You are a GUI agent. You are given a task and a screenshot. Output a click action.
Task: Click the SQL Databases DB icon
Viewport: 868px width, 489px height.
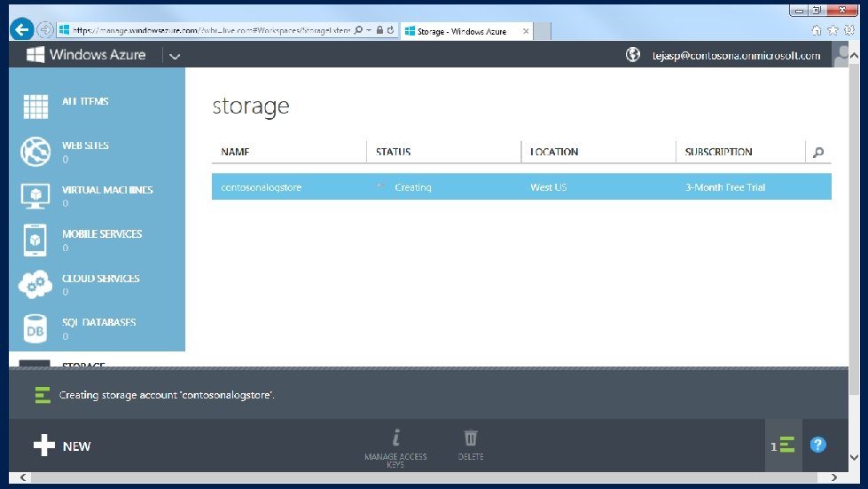point(35,329)
